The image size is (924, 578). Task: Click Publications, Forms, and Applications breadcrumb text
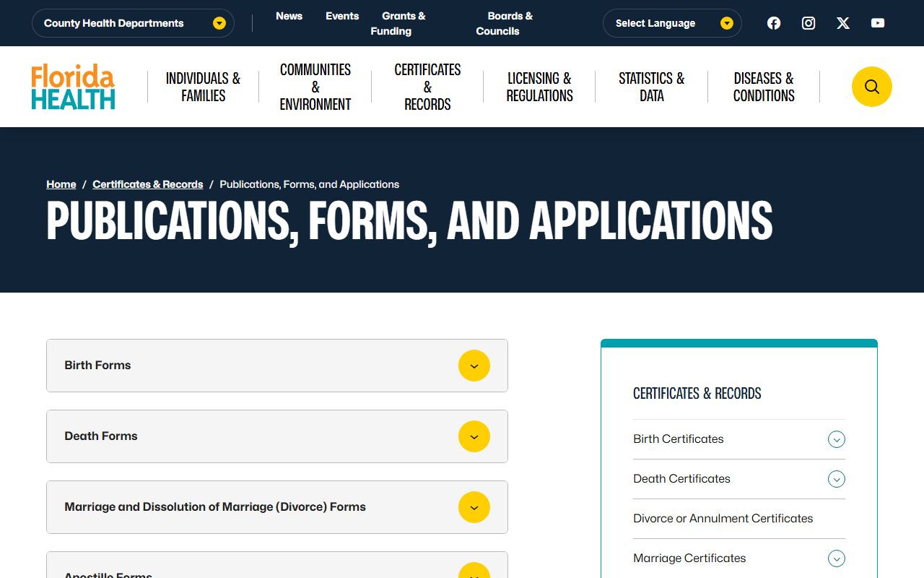[310, 184]
